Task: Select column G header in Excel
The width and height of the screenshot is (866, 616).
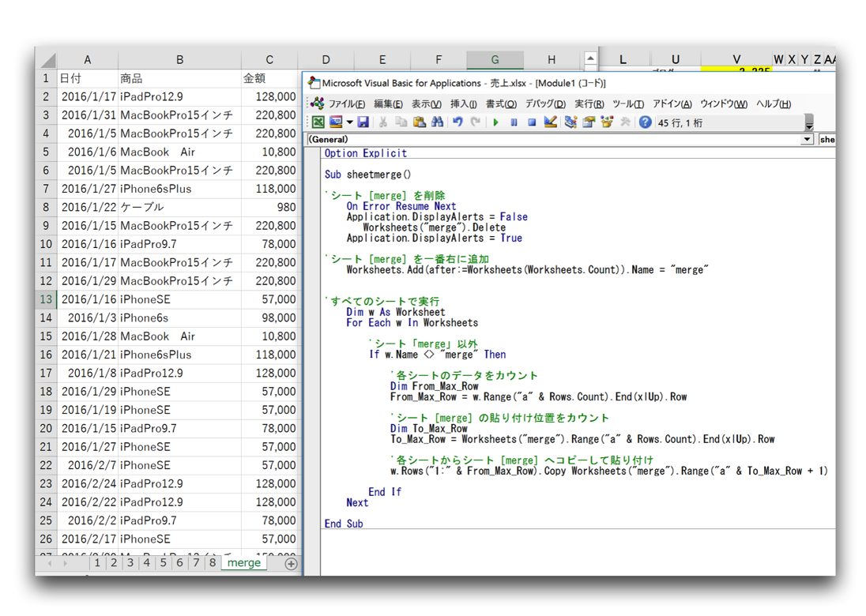Action: click(x=495, y=59)
